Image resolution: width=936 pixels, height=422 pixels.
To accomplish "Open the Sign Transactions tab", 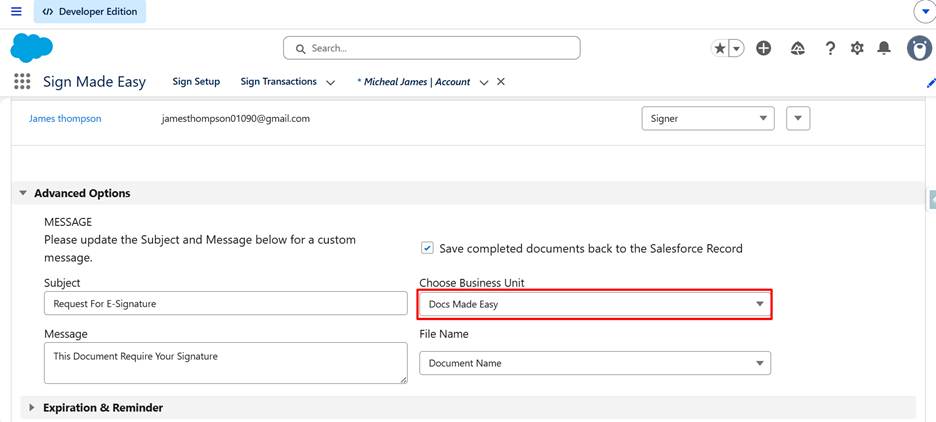I will 278,82.
